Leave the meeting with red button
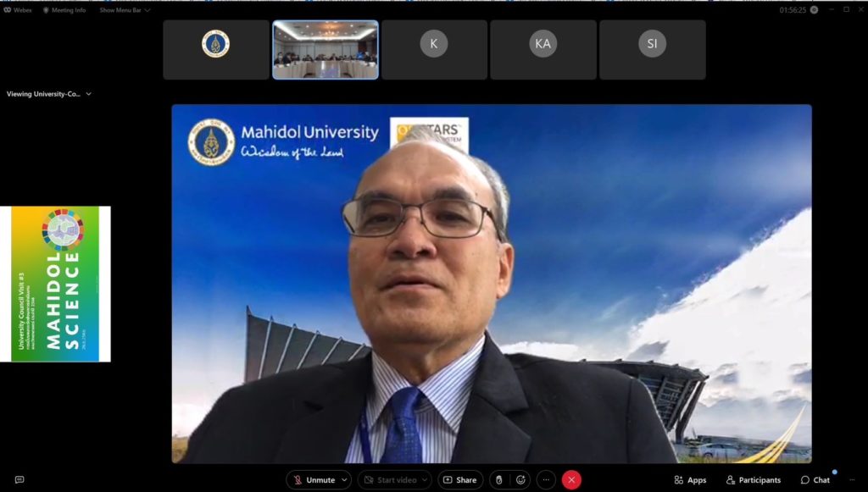This screenshot has width=868, height=492. point(571,480)
